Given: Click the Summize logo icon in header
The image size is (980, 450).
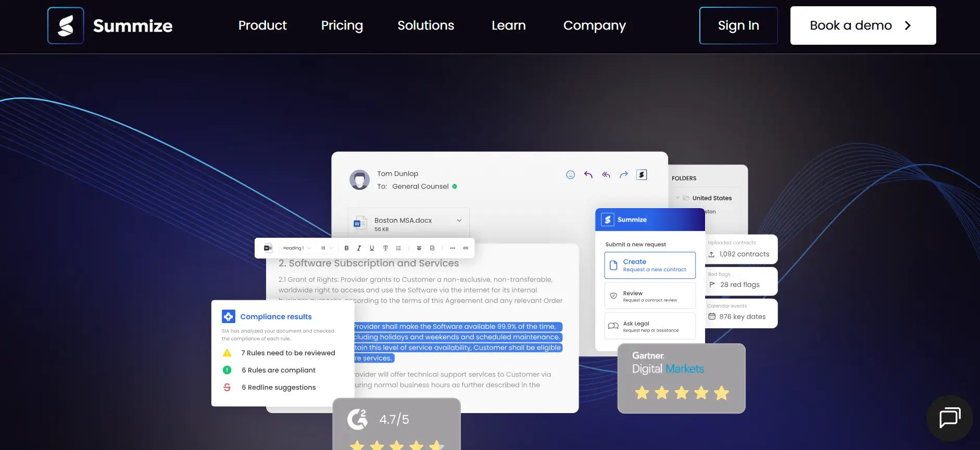Looking at the screenshot, I should pyautogui.click(x=66, y=25).
